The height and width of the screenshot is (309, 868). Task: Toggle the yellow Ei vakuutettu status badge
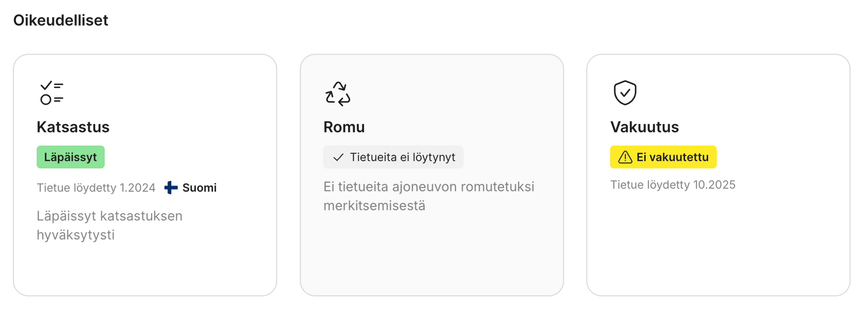click(663, 157)
